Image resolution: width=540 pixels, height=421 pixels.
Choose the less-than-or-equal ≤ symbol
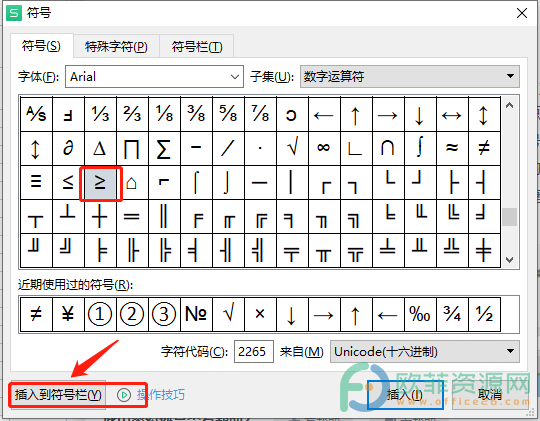68,182
